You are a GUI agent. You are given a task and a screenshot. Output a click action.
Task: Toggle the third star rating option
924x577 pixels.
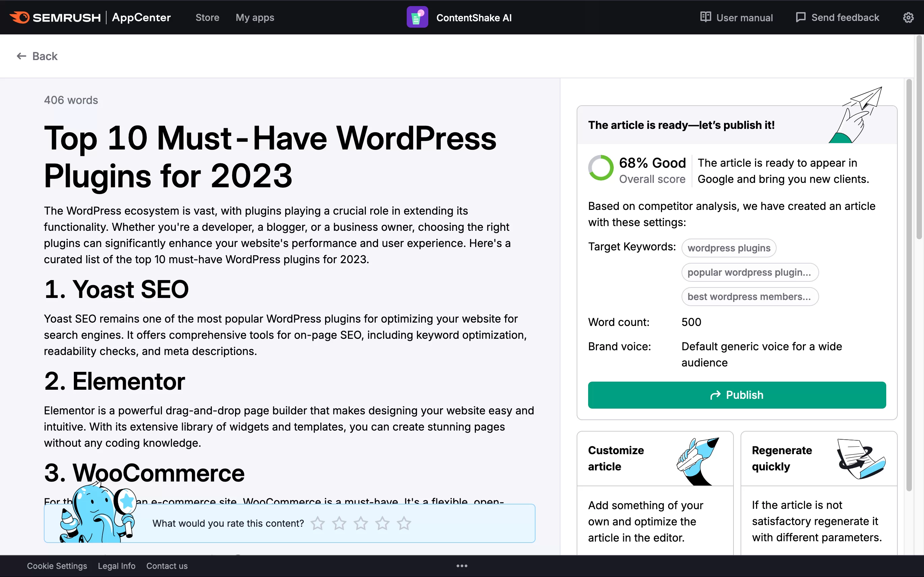coord(361,524)
